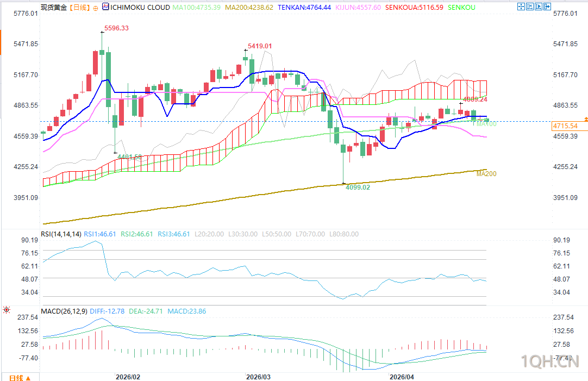This screenshot has height=381, width=588.
Task: Click the MA100:4735.39 legend value
Action: (197, 8)
